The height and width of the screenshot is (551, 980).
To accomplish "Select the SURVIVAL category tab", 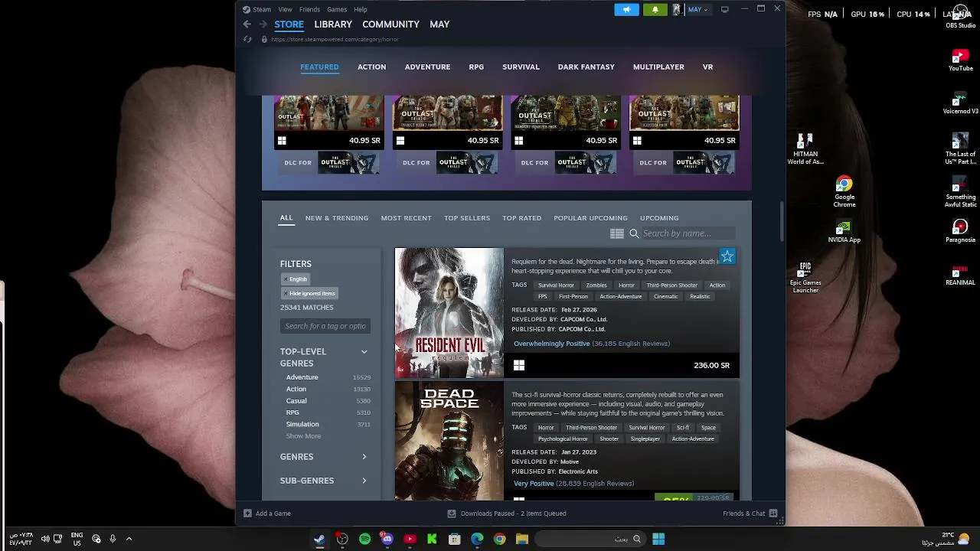I will tap(521, 67).
